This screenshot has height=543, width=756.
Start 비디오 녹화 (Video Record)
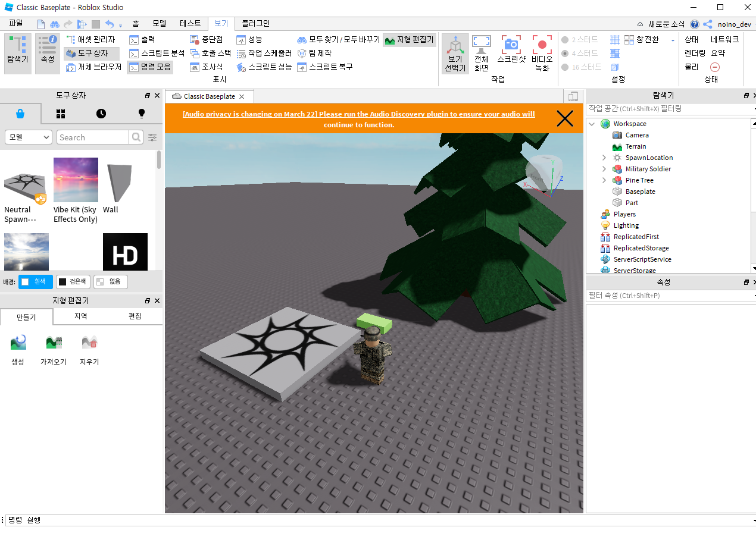[x=542, y=54]
